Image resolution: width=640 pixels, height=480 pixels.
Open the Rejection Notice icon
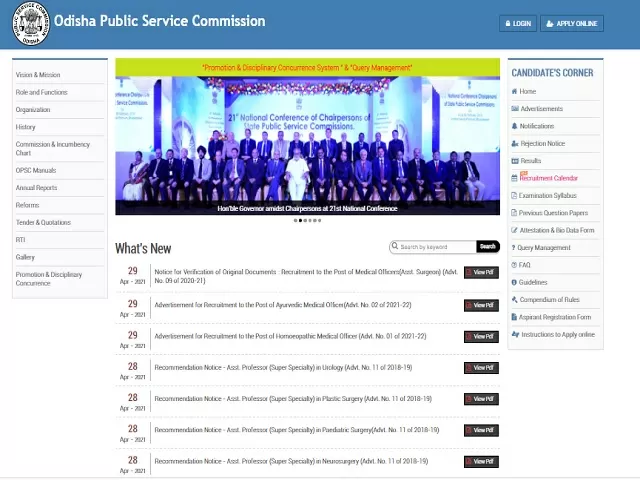514,143
